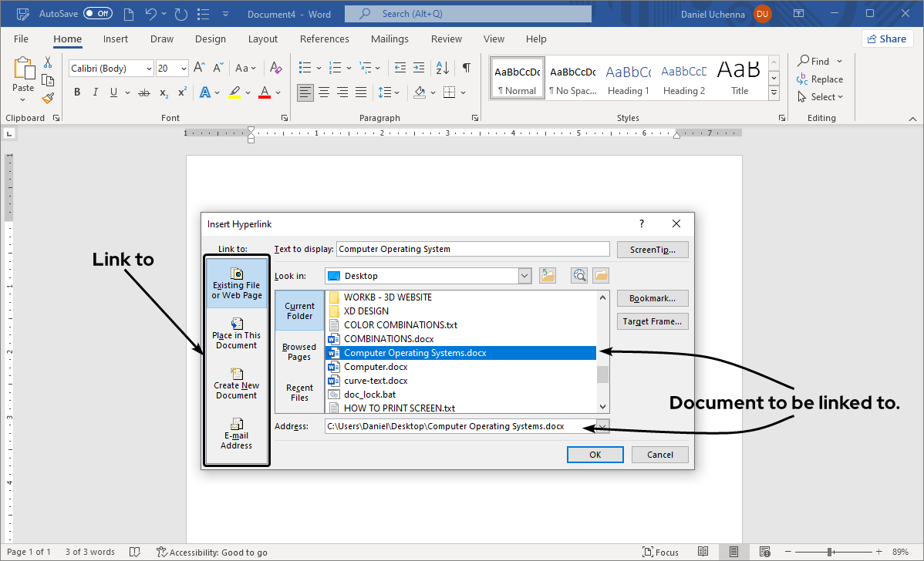The height and width of the screenshot is (561, 924).
Task: Select Recent Files in the hyperlink dialog
Action: point(298,392)
